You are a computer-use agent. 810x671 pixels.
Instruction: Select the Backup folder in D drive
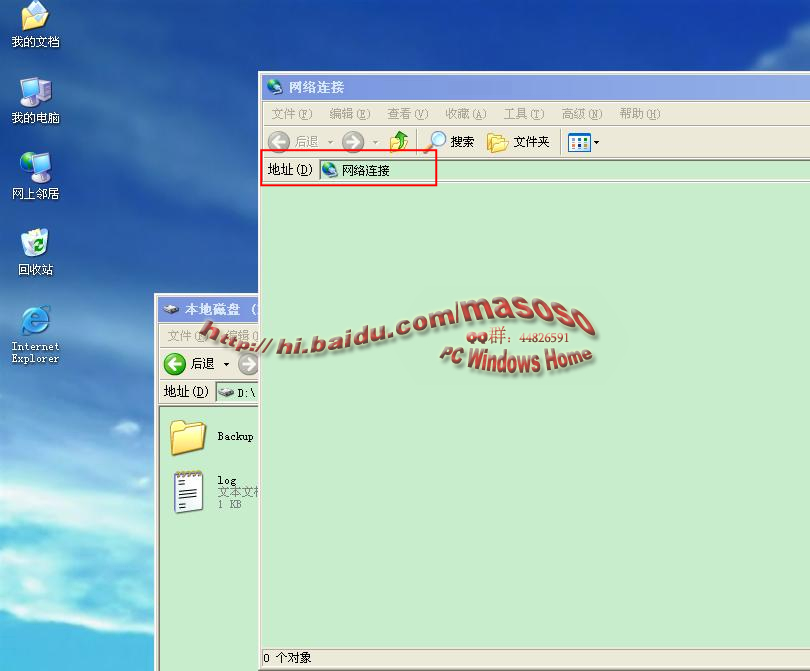(188, 437)
